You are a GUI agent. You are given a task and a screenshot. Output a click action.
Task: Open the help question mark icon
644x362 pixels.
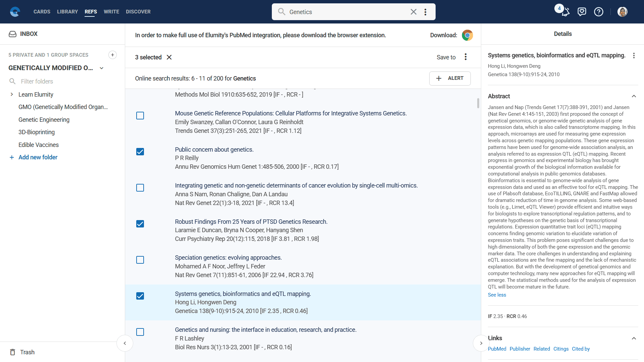598,12
